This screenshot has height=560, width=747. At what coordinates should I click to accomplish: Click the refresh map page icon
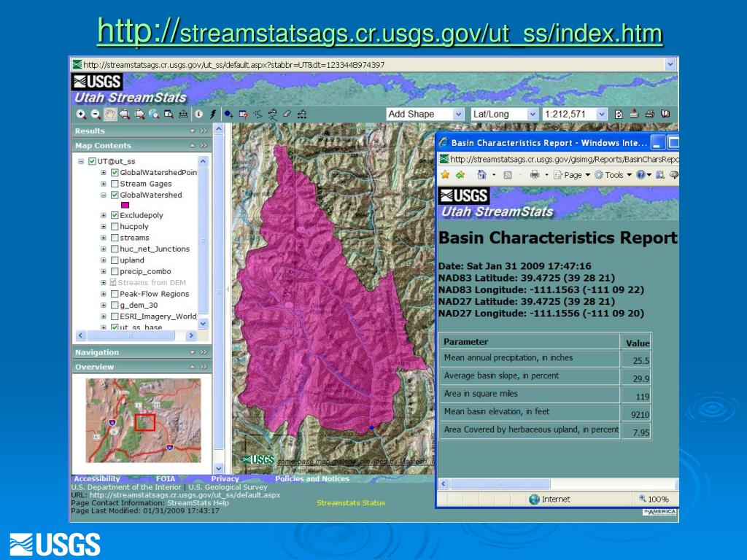(x=619, y=114)
